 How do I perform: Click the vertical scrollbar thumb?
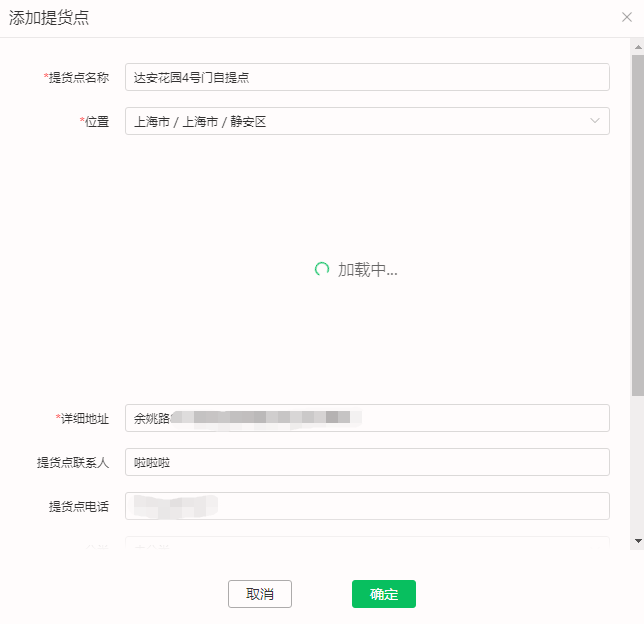638,225
